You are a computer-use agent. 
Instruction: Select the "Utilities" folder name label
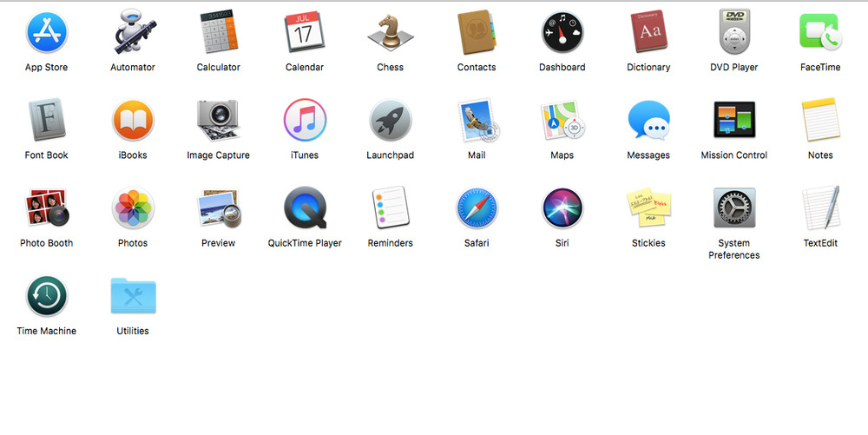coord(133,331)
